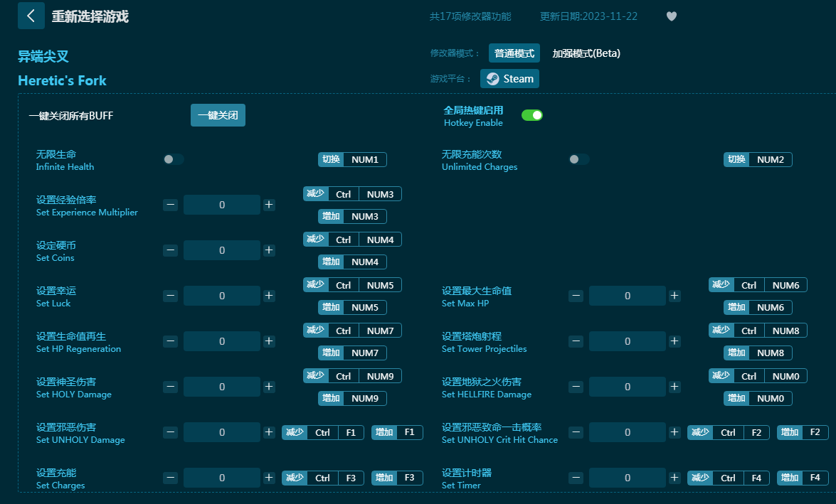Switch to 普通模式 normal mode tab
836x504 pixels.
click(x=514, y=53)
